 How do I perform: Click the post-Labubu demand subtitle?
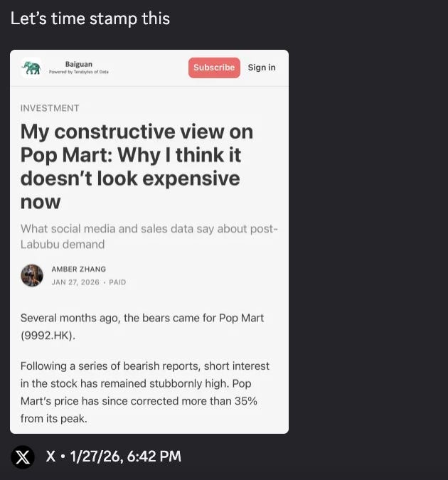pyautogui.click(x=149, y=236)
